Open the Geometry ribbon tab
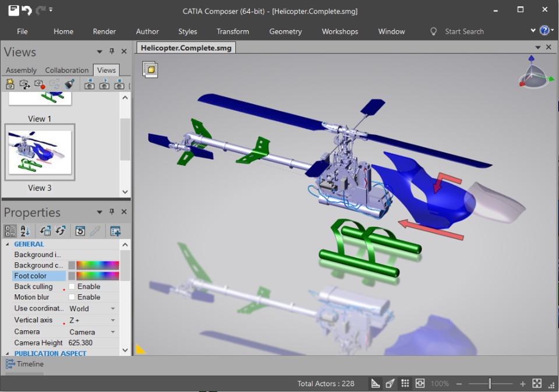This screenshot has width=559, height=392. coord(285,31)
